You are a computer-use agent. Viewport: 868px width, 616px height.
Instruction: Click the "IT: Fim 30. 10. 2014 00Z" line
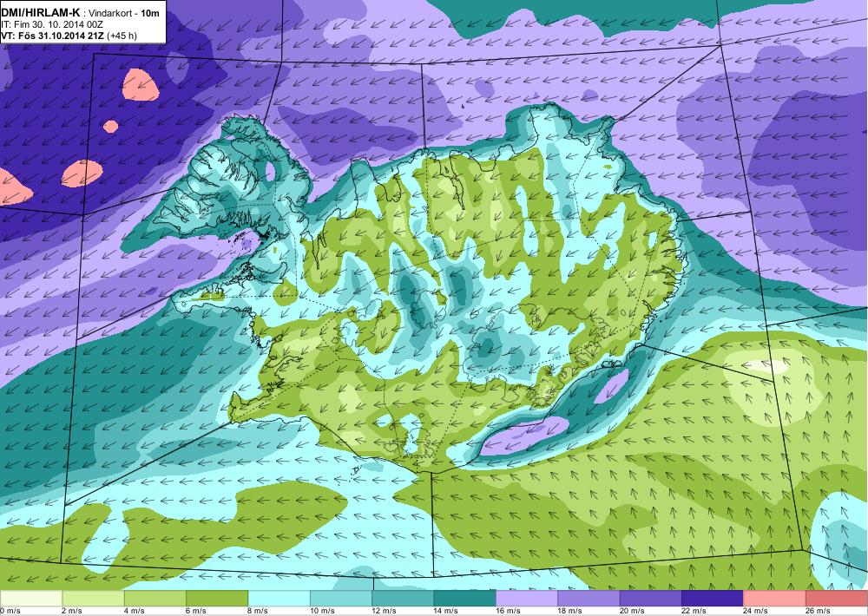coord(52,25)
